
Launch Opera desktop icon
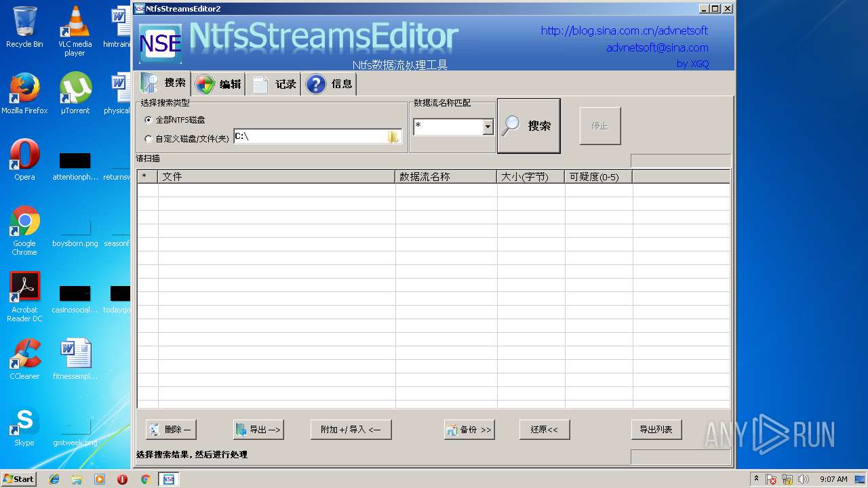24,159
